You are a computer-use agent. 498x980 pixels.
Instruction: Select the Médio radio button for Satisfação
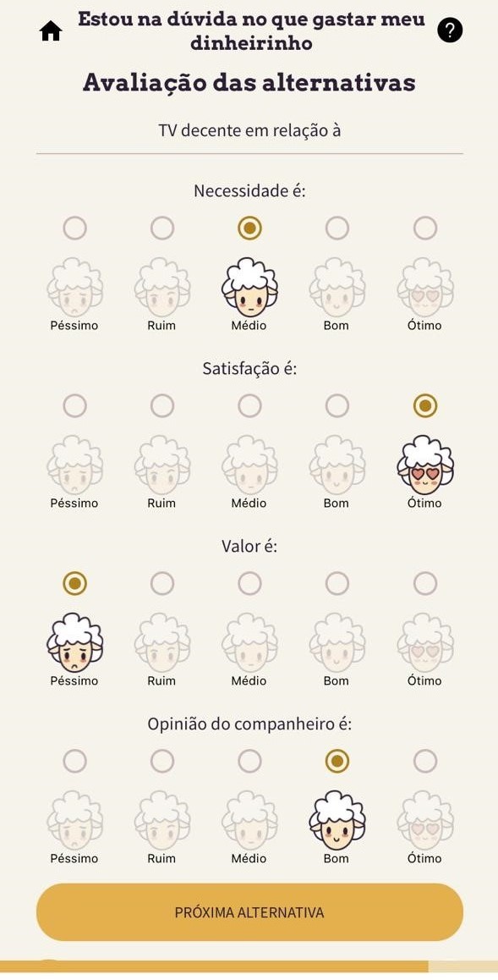pos(249,405)
